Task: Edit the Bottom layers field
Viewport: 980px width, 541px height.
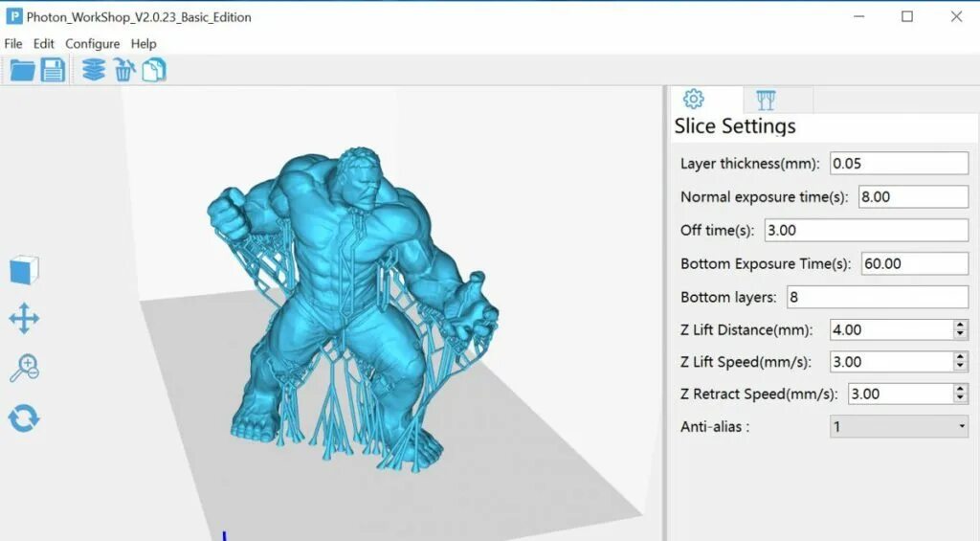Action: coord(878,297)
